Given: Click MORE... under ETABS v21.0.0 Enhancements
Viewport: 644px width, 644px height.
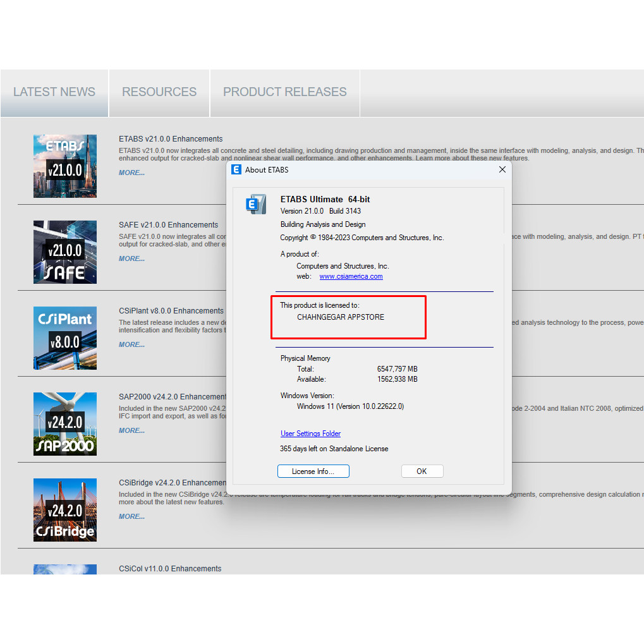Looking at the screenshot, I should 131,173.
